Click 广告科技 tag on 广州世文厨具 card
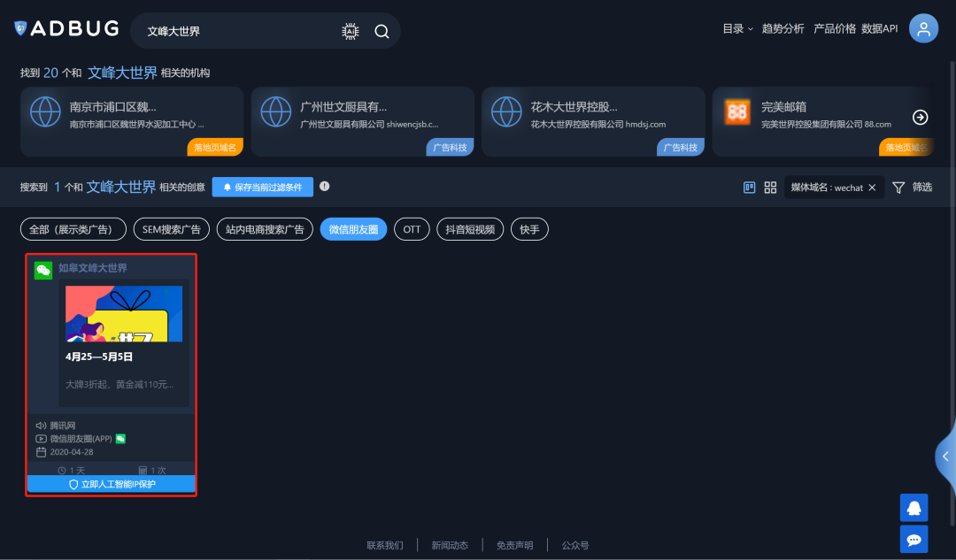956x560 pixels. pyautogui.click(x=450, y=148)
